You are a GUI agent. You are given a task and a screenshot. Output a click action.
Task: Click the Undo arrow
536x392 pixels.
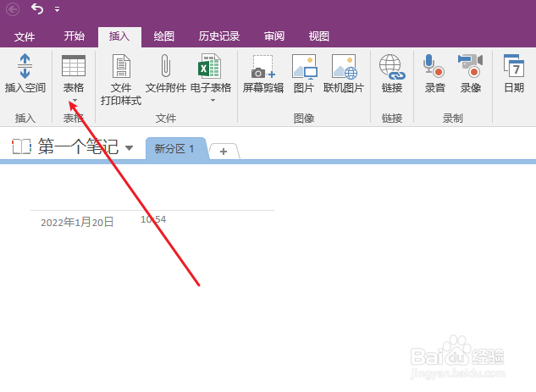click(x=37, y=8)
